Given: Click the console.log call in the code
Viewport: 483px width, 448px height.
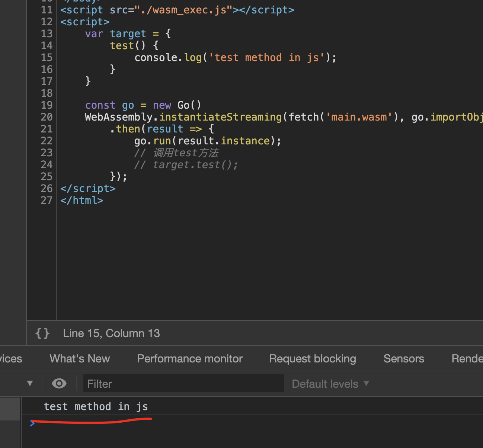Looking at the screenshot, I should (x=236, y=57).
